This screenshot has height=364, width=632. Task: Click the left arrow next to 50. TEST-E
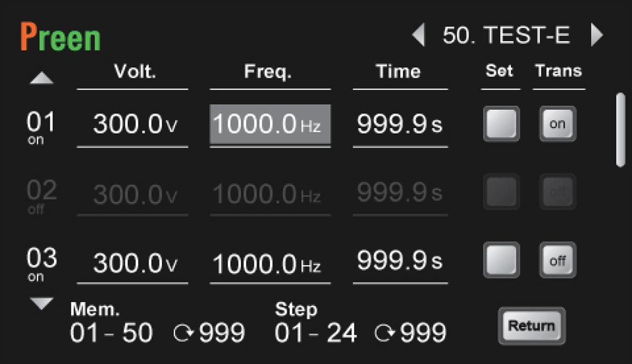click(x=419, y=36)
